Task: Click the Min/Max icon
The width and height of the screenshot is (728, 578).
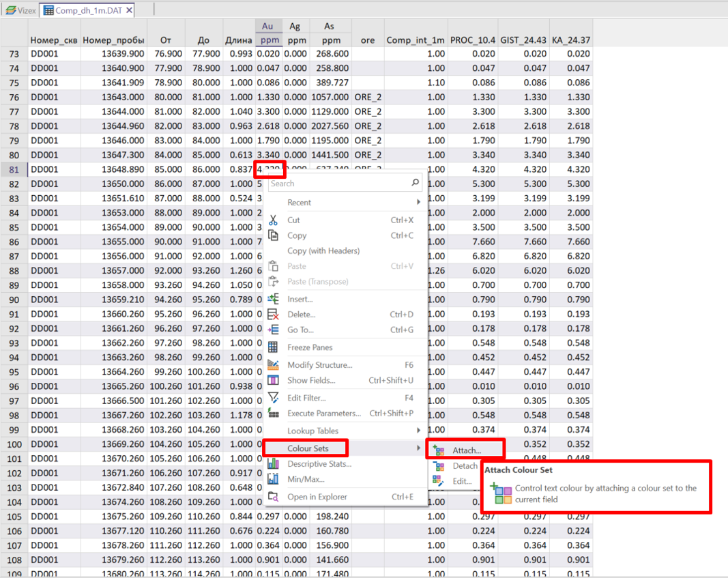Action: [x=274, y=479]
